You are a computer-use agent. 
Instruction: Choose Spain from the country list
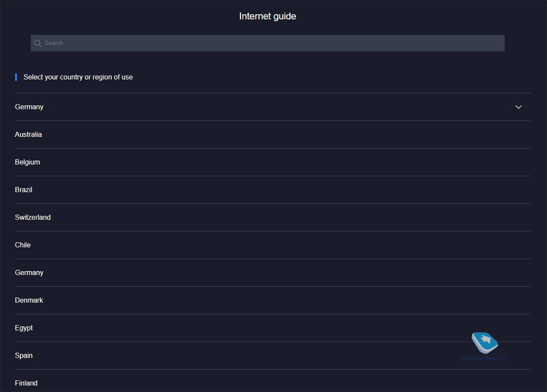point(24,356)
